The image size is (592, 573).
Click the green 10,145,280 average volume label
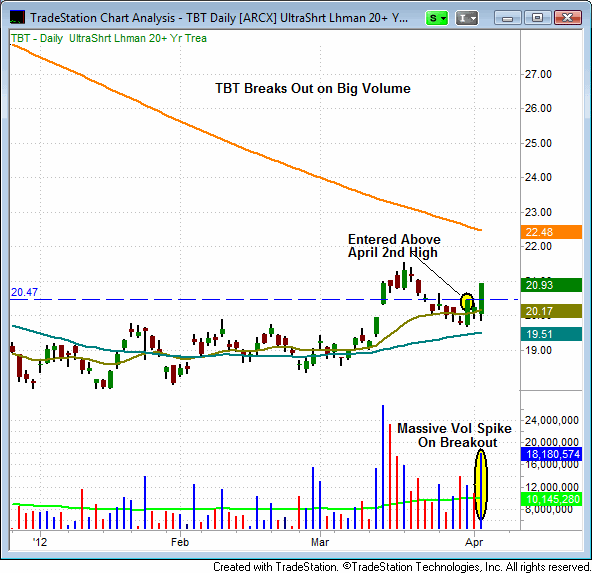551,499
